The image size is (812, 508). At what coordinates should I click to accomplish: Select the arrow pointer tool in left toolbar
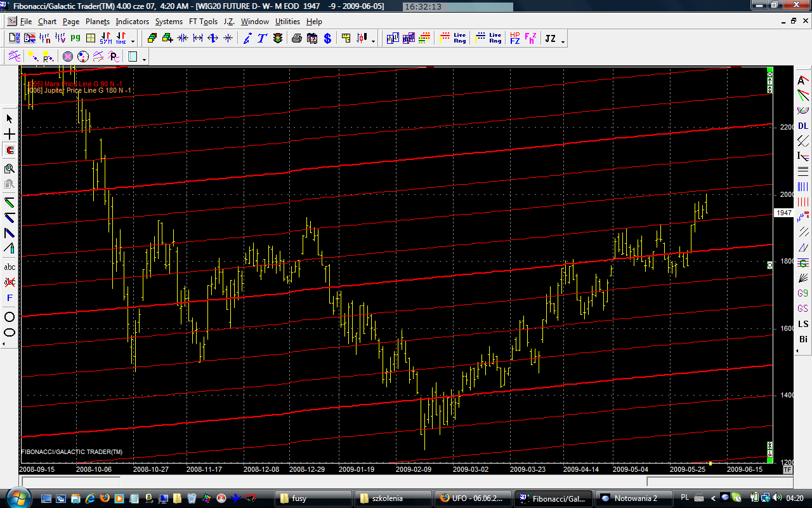click(x=10, y=119)
